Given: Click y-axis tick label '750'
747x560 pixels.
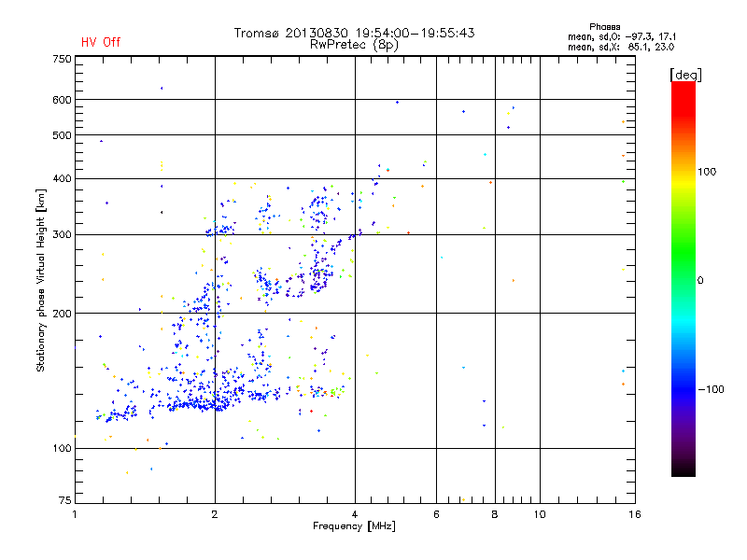Looking at the screenshot, I should (x=62, y=59).
